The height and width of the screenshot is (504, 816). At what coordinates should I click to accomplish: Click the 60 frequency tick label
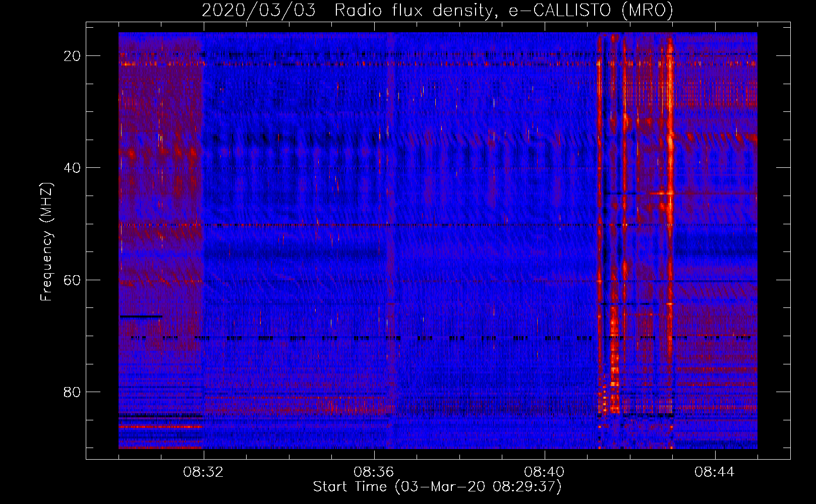pos(72,280)
